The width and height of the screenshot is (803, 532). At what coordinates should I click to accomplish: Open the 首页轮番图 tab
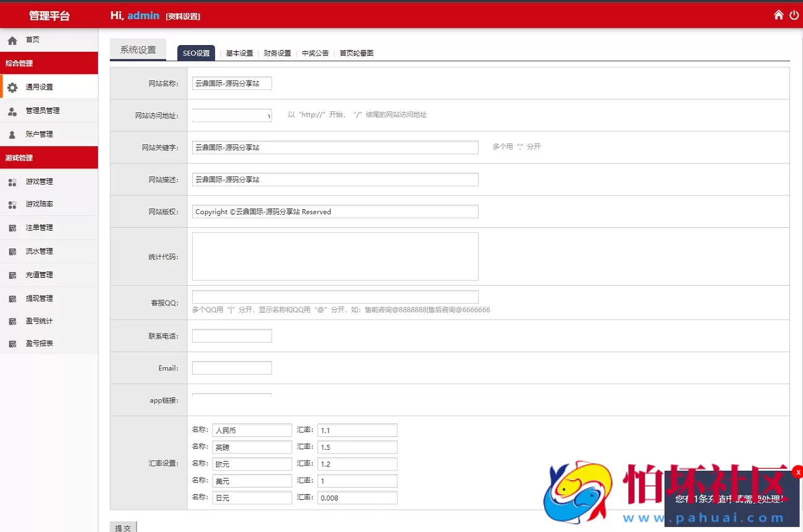click(356, 54)
